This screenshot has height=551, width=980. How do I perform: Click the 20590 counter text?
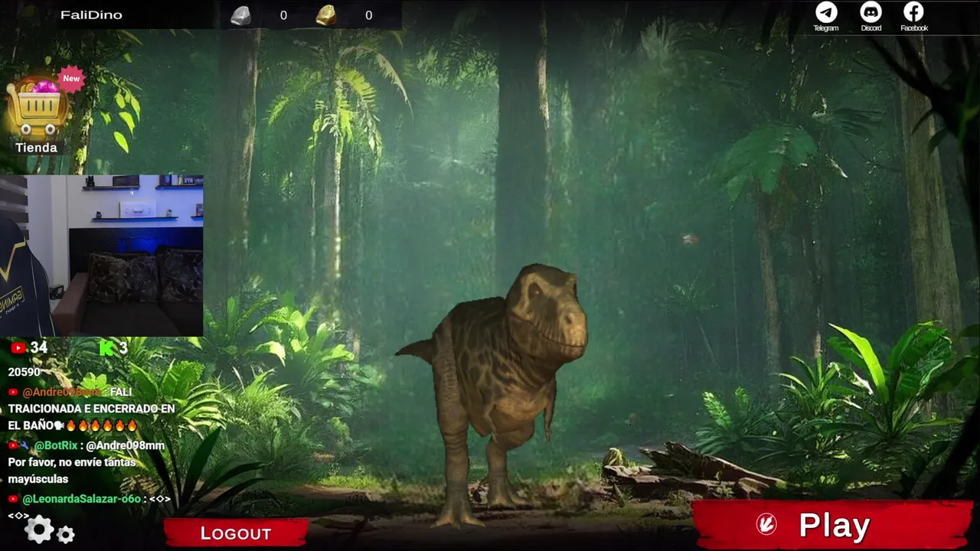click(24, 372)
